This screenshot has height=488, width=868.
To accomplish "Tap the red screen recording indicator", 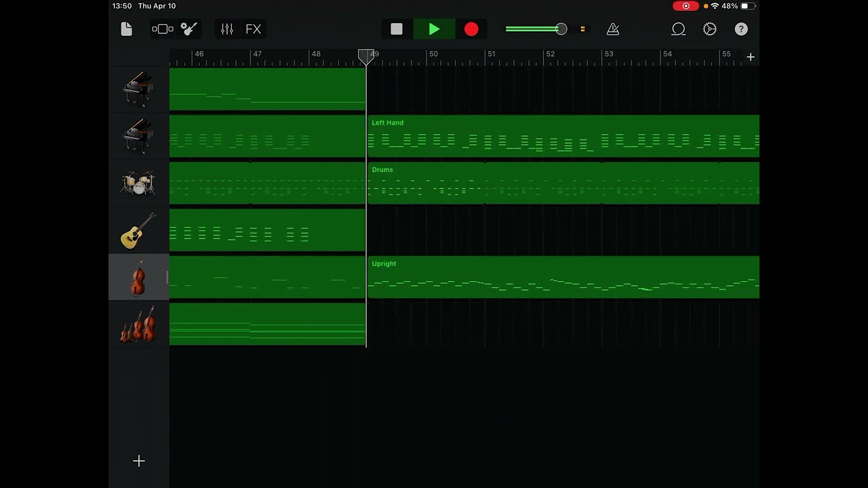I will tap(686, 6).
